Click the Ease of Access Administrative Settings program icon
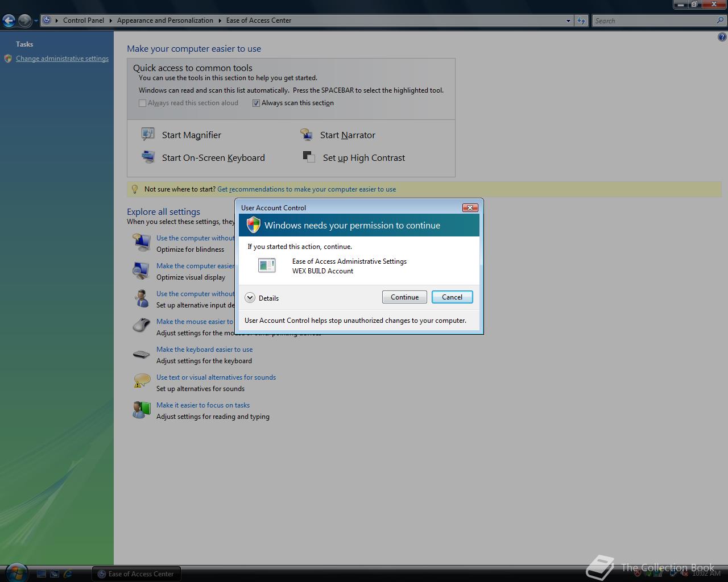Viewport: 728px width, 582px height. [267, 265]
